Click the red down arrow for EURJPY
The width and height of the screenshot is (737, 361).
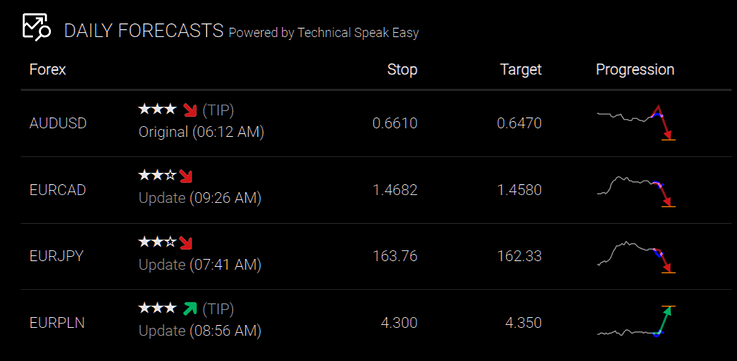click(x=186, y=243)
